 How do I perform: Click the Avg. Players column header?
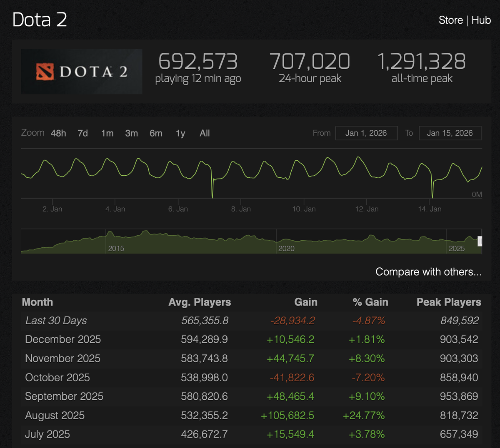coord(200,302)
